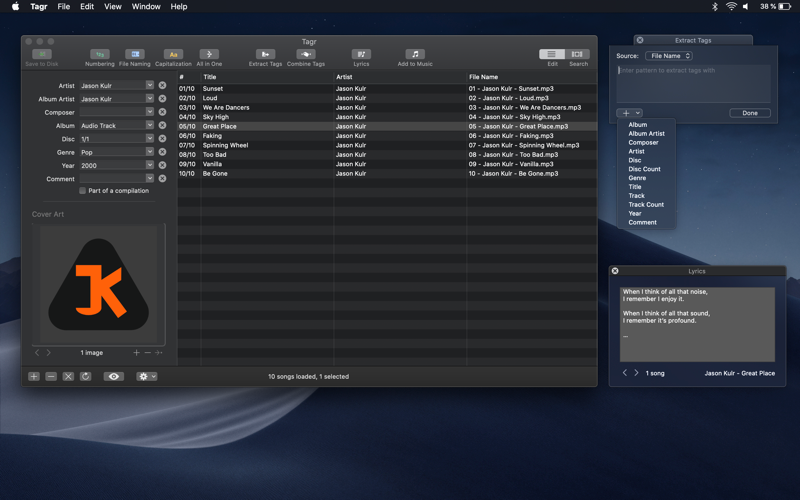Clear the Year field
The height and width of the screenshot is (500, 800).
click(162, 165)
